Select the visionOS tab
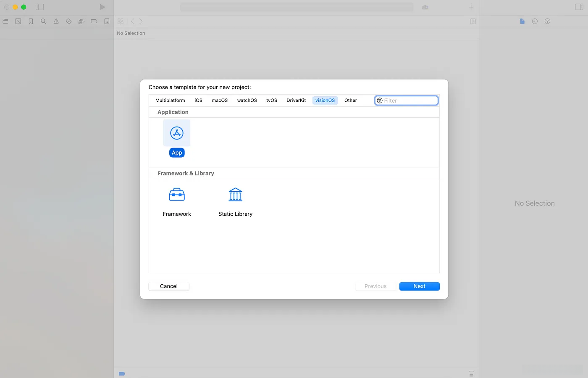This screenshot has height=378, width=588. [x=325, y=100]
